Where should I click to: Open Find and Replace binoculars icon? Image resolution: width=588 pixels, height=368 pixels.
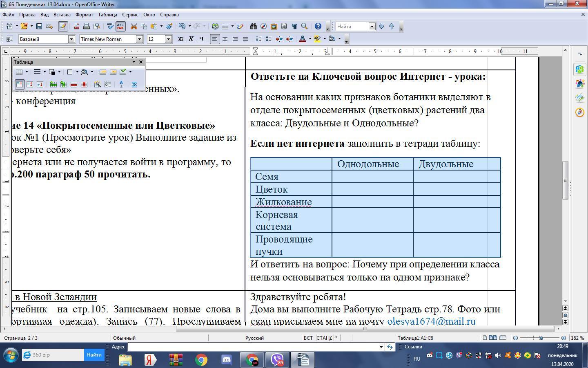[x=253, y=26]
